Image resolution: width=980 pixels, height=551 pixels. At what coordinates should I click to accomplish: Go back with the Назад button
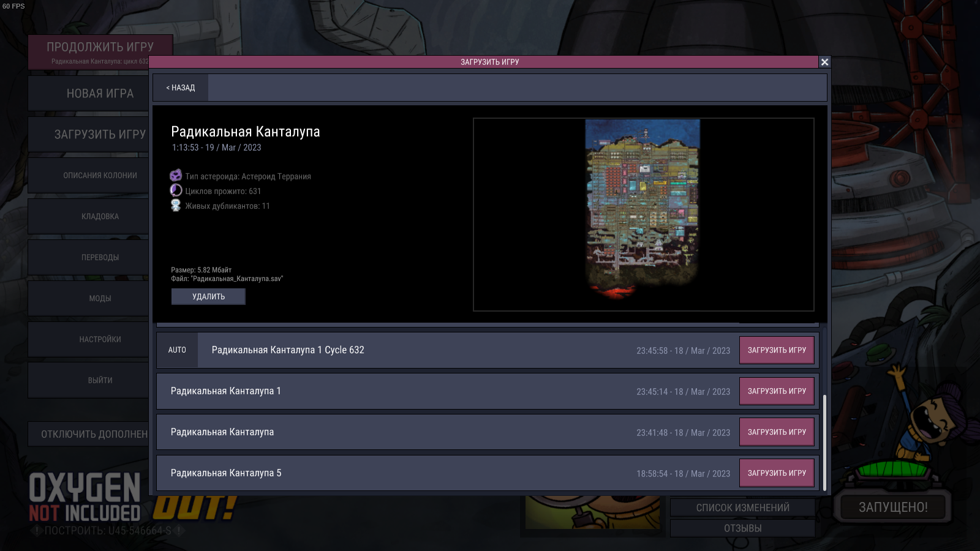point(181,88)
